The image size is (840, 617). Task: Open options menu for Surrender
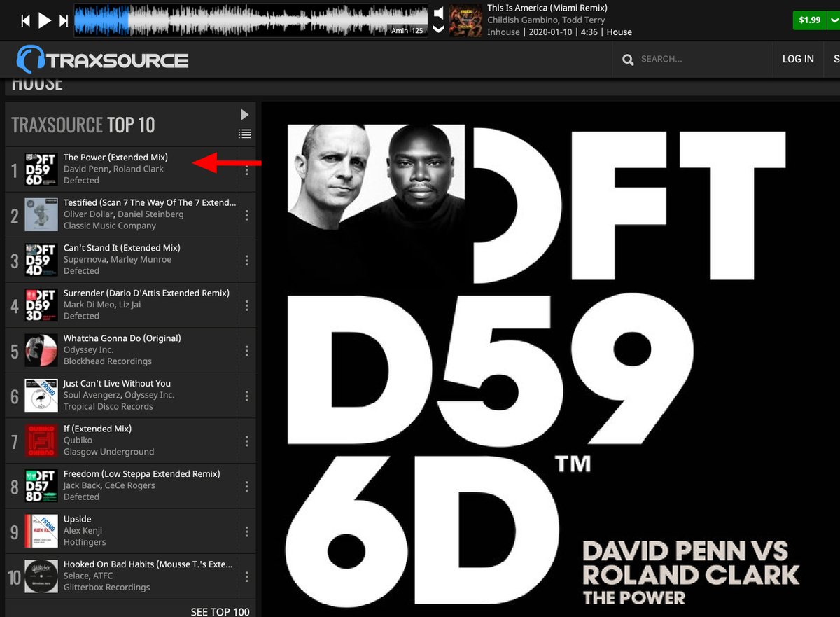point(247,305)
